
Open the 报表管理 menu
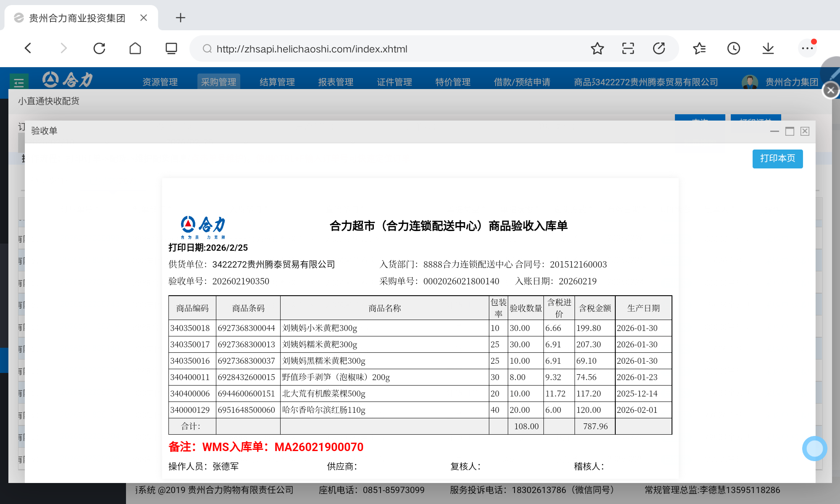click(336, 82)
